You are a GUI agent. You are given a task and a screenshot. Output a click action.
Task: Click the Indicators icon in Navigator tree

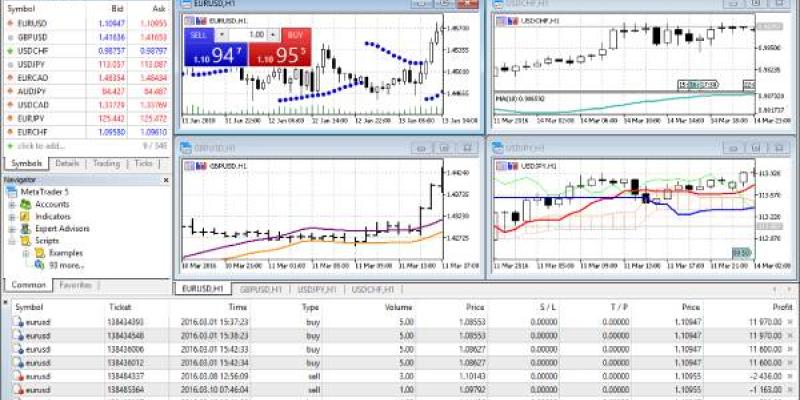click(x=26, y=216)
